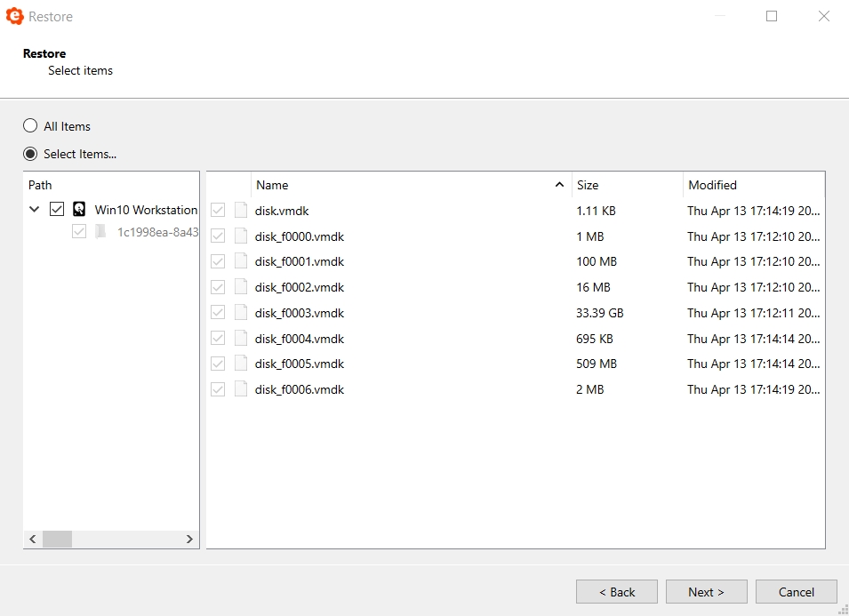849x616 pixels.
Task: Toggle the Win10 Workstation checkbox
Action: coord(57,209)
